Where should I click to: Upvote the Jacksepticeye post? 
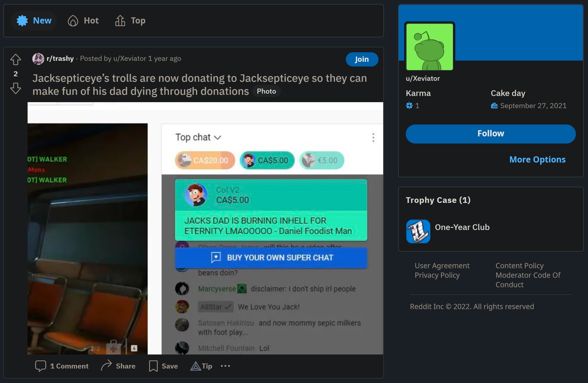click(x=15, y=59)
